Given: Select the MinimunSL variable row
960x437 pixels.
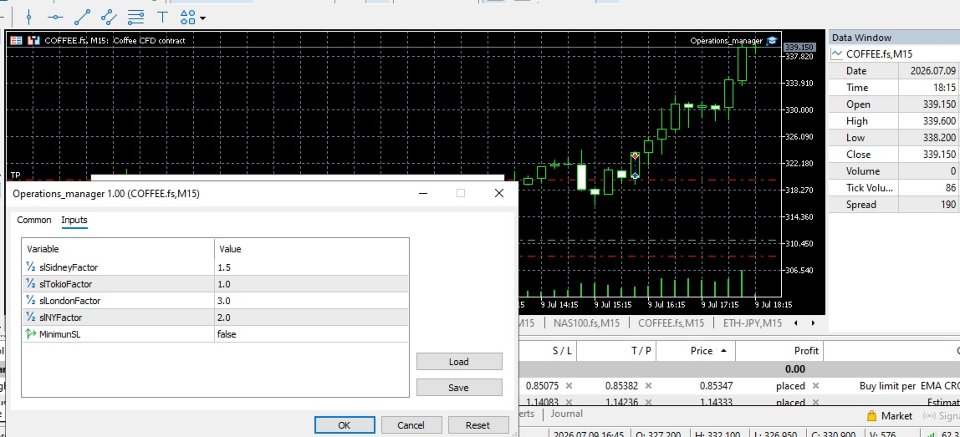Looking at the screenshot, I should [119, 334].
